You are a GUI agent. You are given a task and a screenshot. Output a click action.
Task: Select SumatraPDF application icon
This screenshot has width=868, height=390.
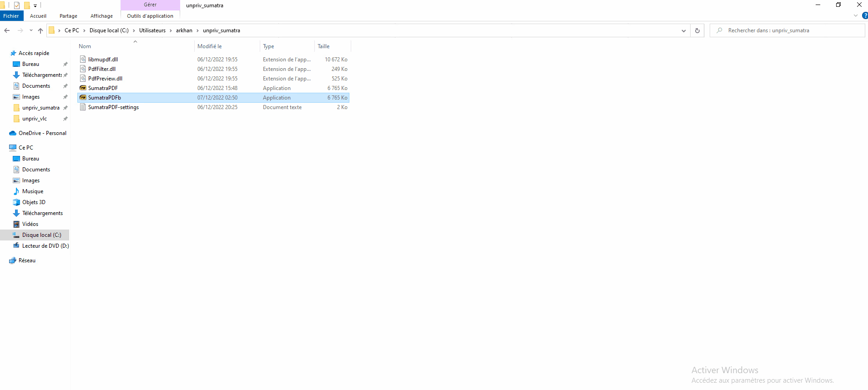(83, 88)
